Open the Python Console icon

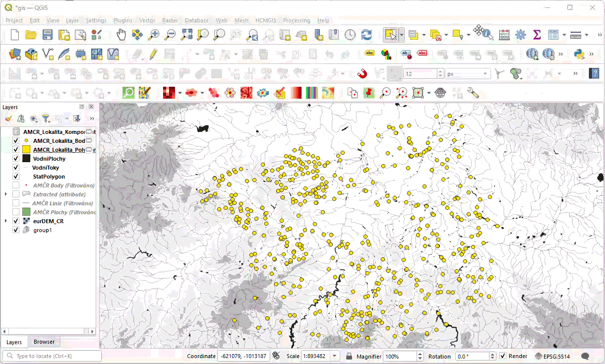(x=579, y=54)
